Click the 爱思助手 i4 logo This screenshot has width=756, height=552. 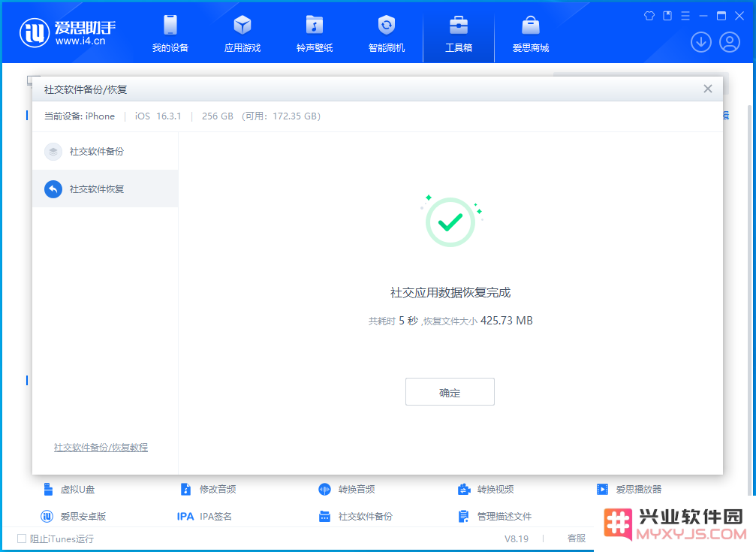[x=68, y=33]
